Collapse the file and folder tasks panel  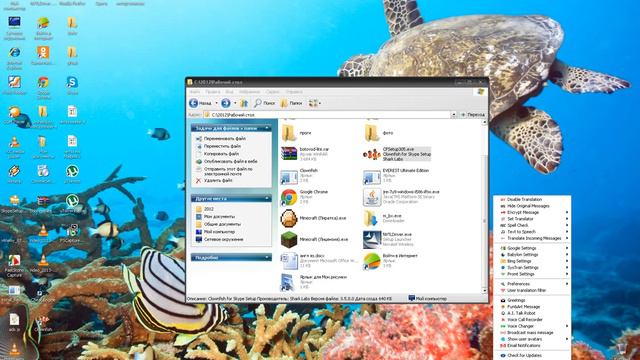pyautogui.click(x=267, y=128)
